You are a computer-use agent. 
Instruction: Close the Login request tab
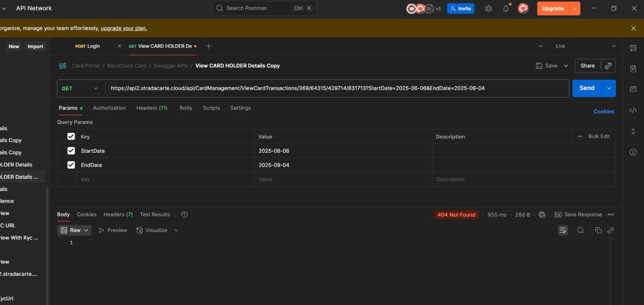tap(120, 46)
